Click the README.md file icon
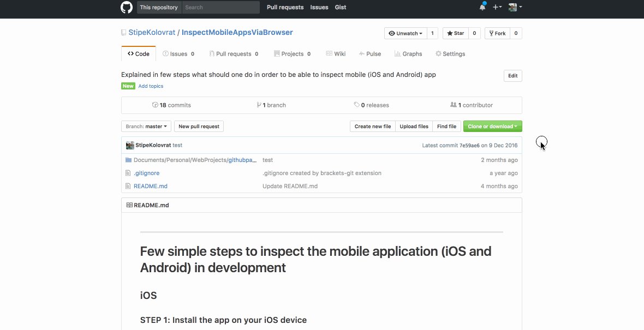Viewport: 644px width, 330px height. point(128,186)
